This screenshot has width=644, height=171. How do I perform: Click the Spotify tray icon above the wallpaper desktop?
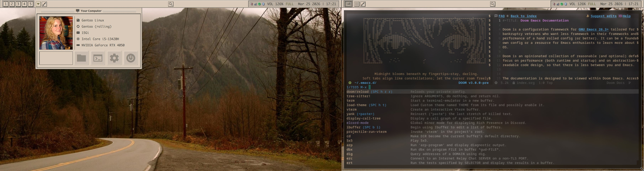coord(259,4)
